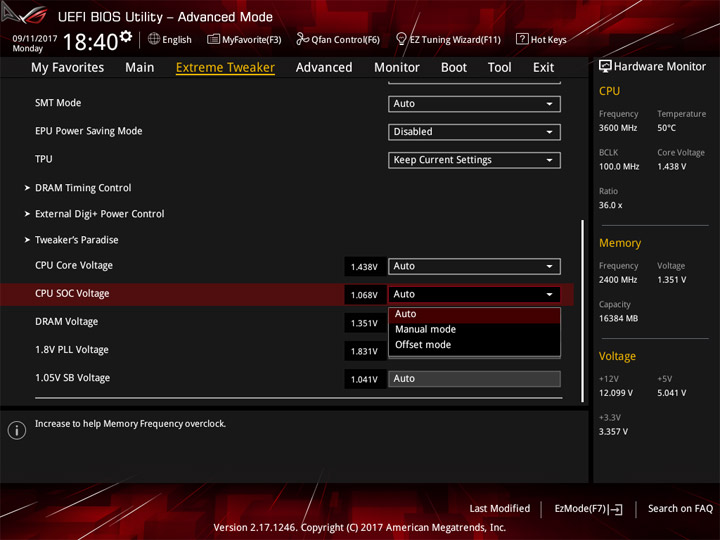This screenshot has width=720, height=540.
Task: Select the 1.8V PLL Voltage row label
Action: point(72,349)
